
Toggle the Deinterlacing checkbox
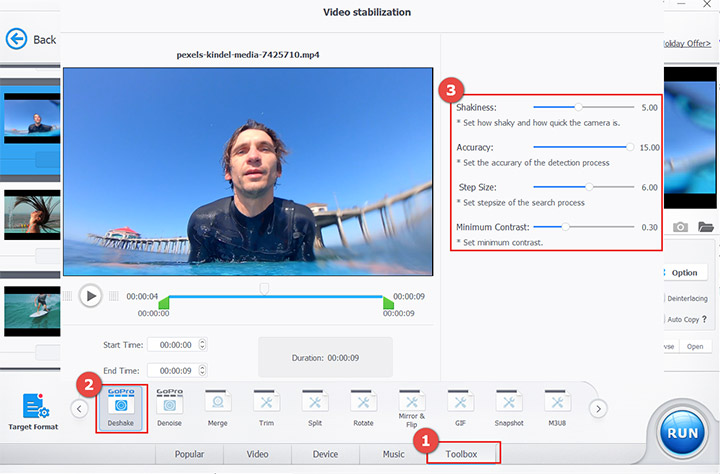[x=665, y=298]
